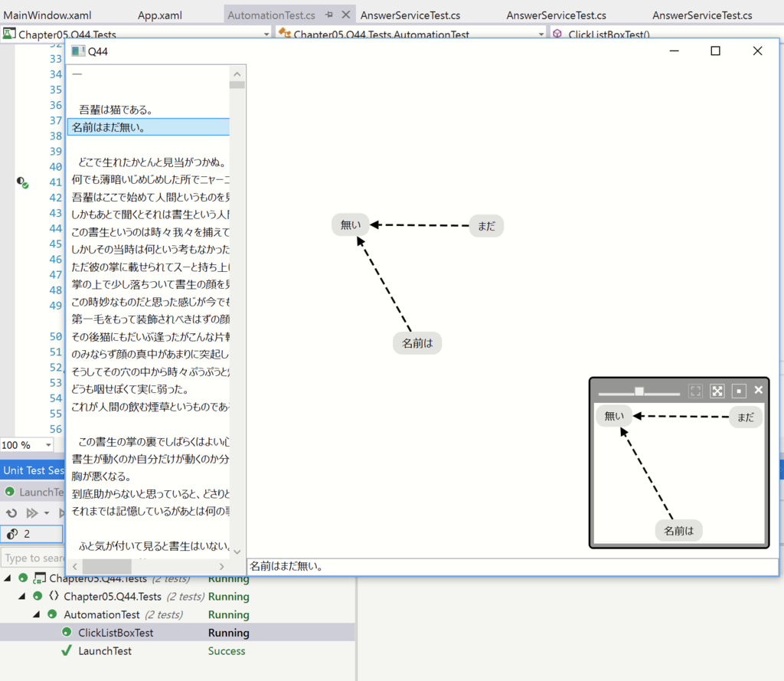The image size is (784, 681).
Task: Open the Chapter05.Q44.Tests project dropdown
Action: 266,34
